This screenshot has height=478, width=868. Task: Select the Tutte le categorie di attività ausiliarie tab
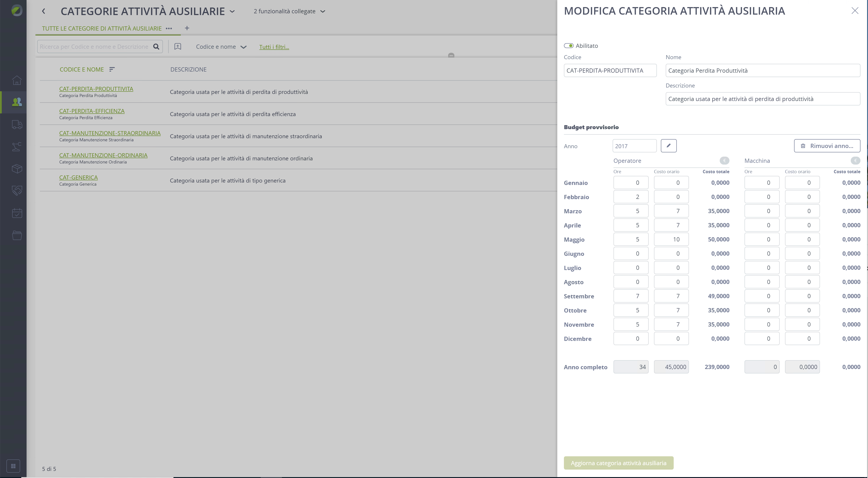tap(102, 28)
